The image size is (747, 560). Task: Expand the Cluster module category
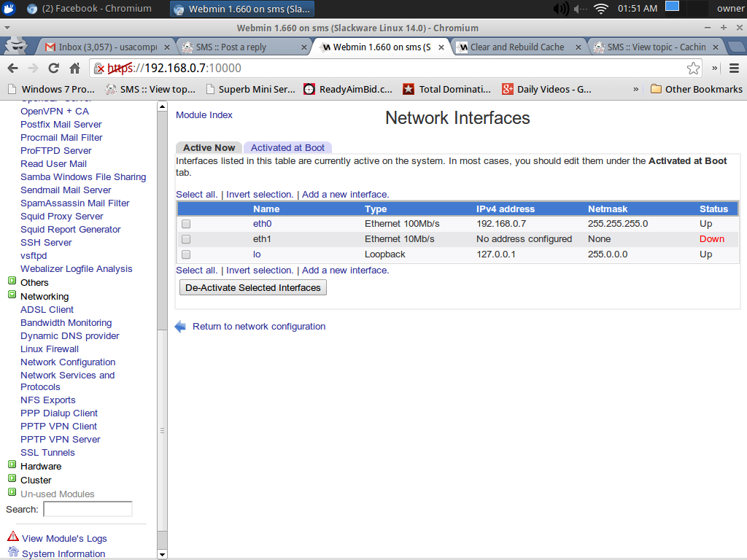point(12,479)
